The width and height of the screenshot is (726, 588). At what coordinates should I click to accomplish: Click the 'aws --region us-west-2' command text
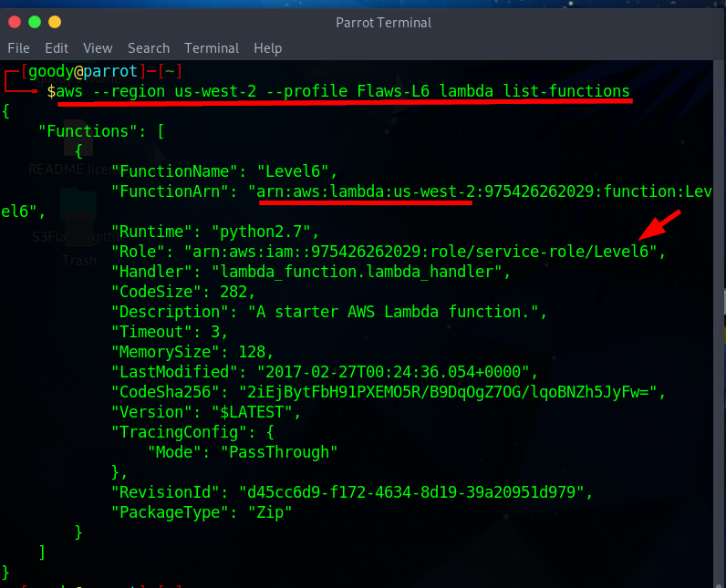point(156,91)
